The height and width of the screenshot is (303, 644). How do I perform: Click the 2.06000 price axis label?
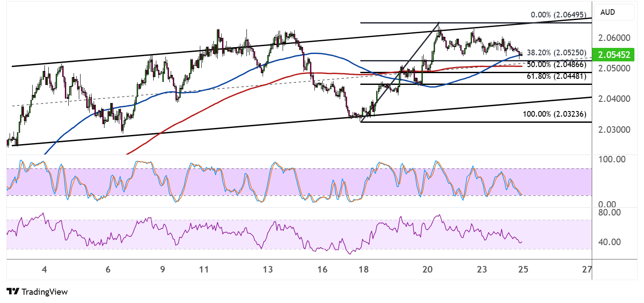tap(614, 38)
